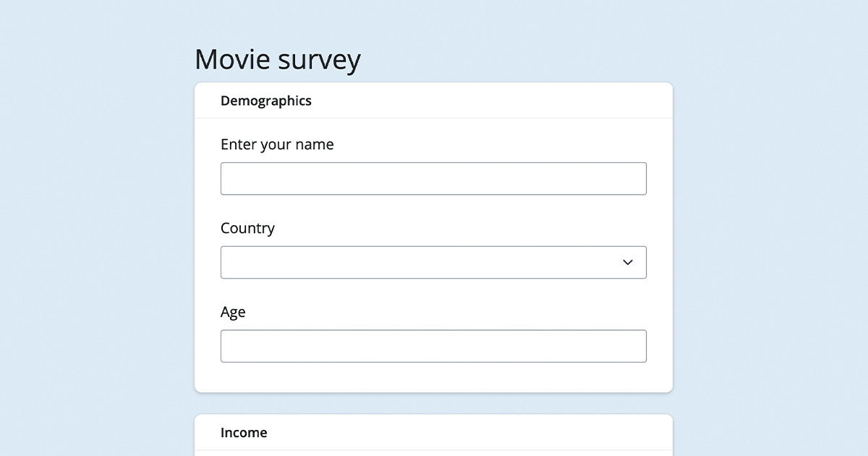Select the Demographics section heading
The height and width of the screenshot is (456, 868).
[265, 101]
